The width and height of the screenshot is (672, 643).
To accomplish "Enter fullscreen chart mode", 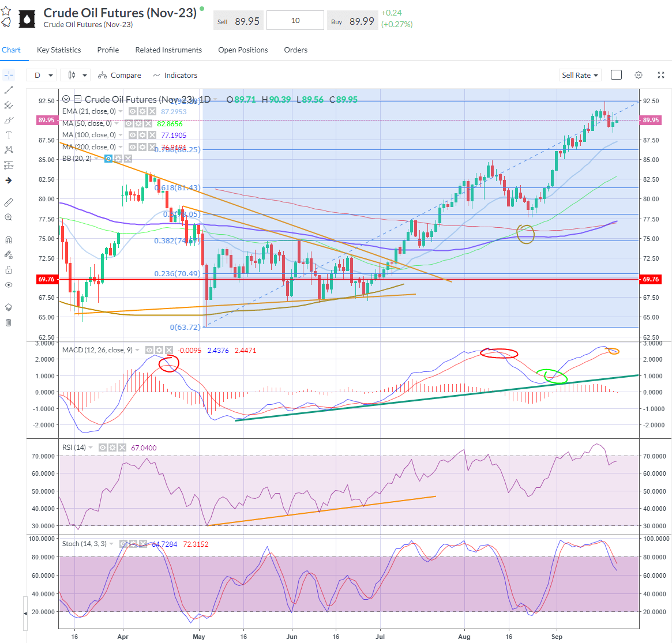I will point(661,75).
